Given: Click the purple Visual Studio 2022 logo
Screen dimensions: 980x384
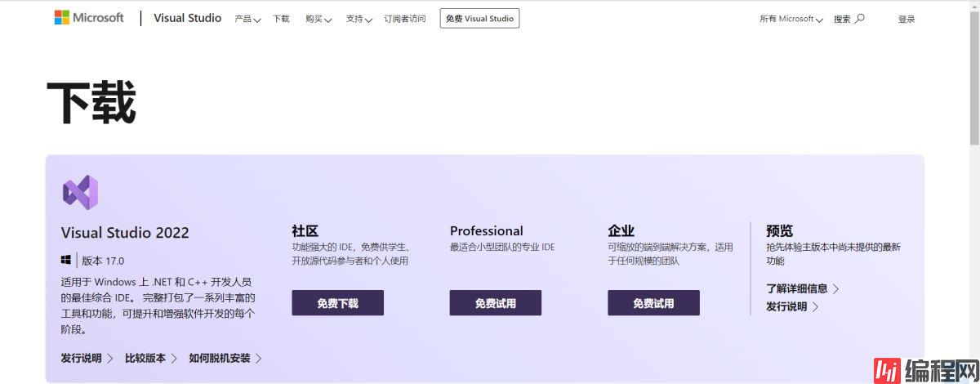Looking at the screenshot, I should pos(80,192).
